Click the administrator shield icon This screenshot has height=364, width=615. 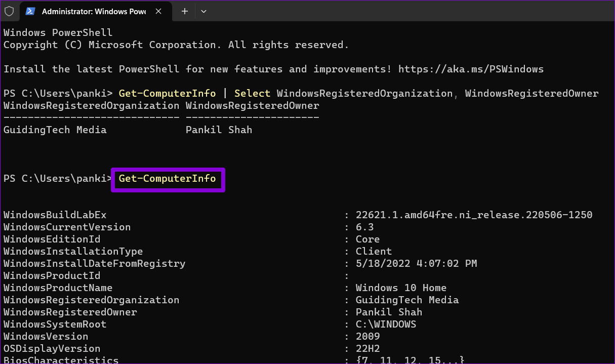click(x=9, y=11)
